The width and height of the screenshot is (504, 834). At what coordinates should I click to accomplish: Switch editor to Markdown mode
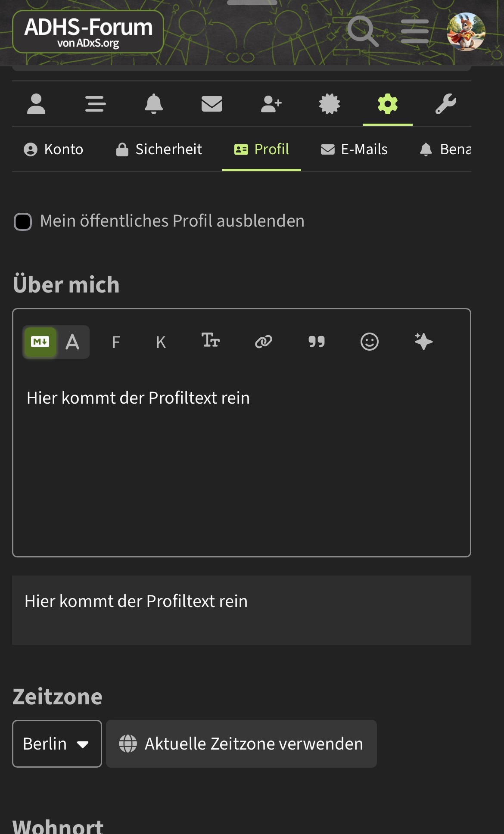coord(40,342)
